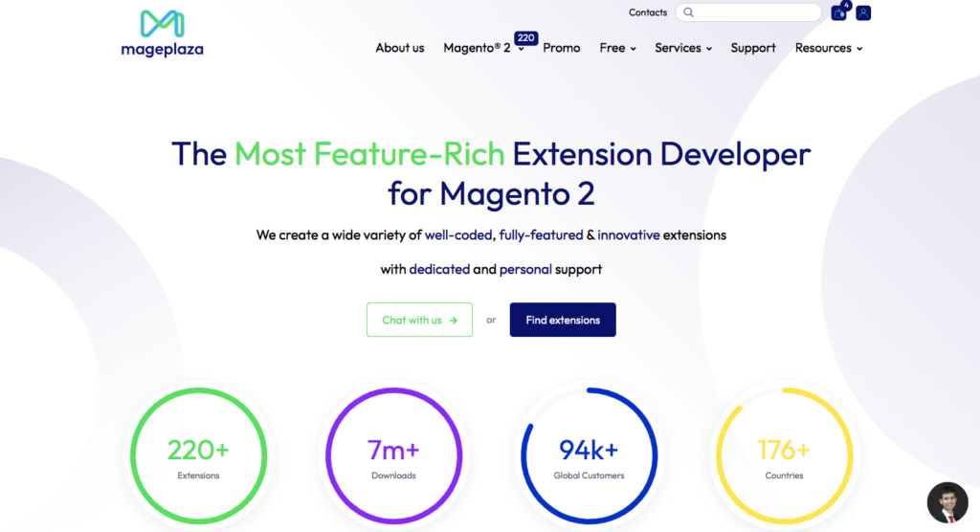Click the Find extensions button
The height and width of the screenshot is (532, 980).
point(563,321)
